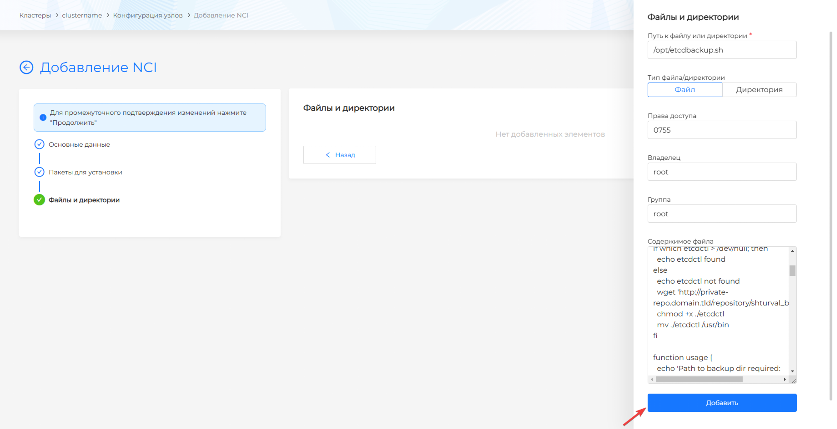Open the Пакеты для установки step
This screenshot has width=837, height=429.
[x=85, y=172]
